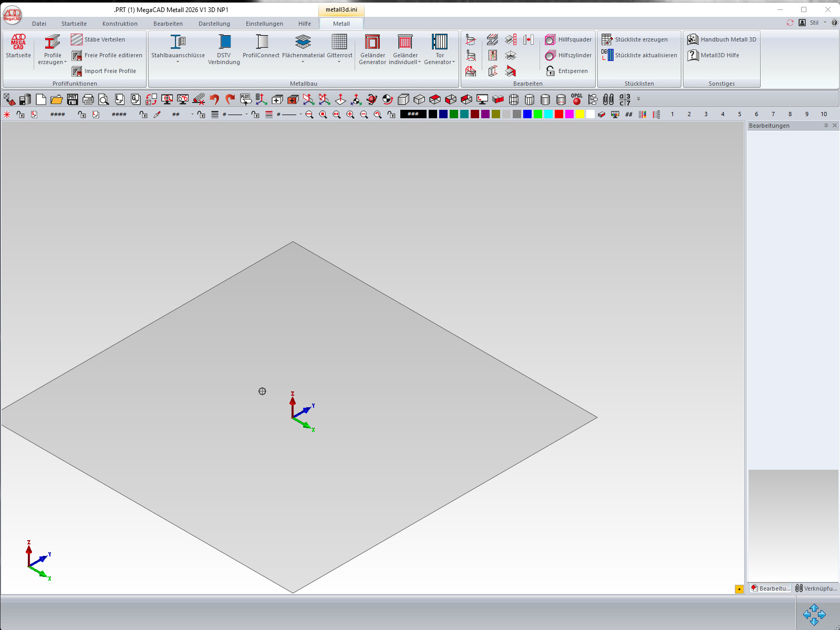Toggle the first lock icon in attribute bar
The height and width of the screenshot is (630, 840).
click(20, 114)
